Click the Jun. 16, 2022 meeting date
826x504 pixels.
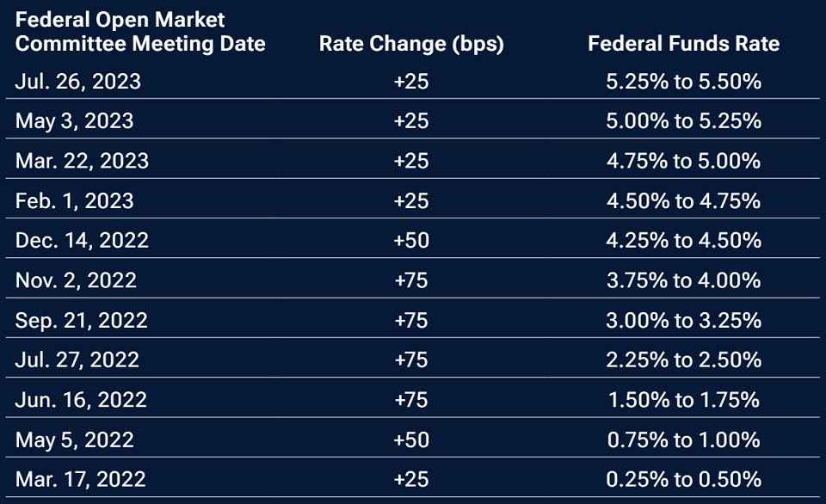click(x=81, y=400)
